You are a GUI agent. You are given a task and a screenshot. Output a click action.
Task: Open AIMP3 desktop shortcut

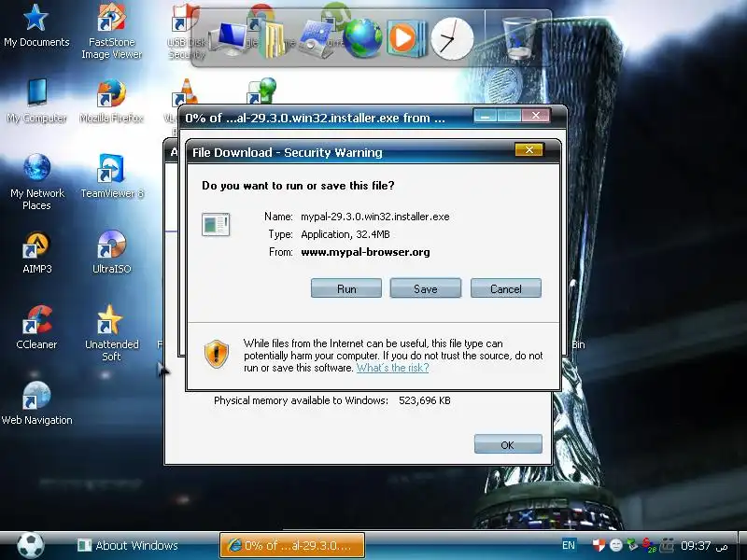click(x=36, y=251)
